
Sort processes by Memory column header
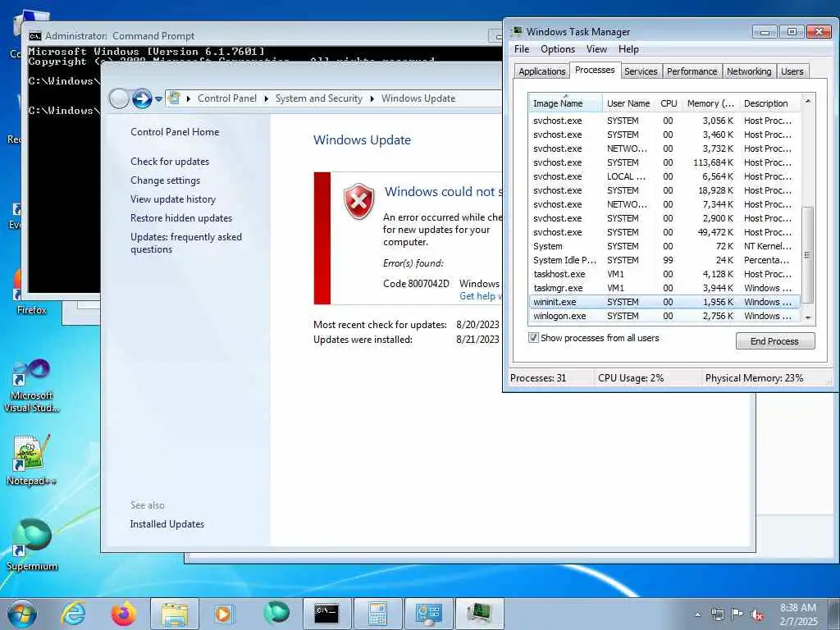(x=711, y=103)
